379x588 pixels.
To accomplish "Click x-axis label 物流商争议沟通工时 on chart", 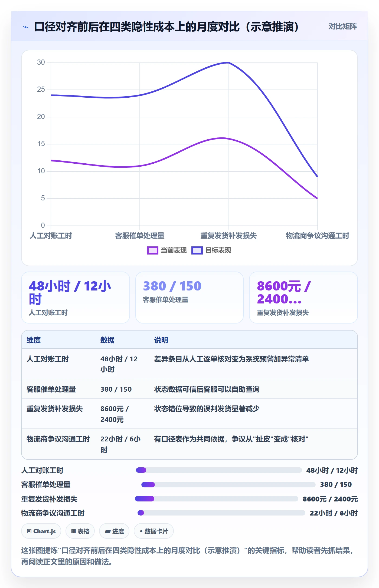I will coord(318,236).
